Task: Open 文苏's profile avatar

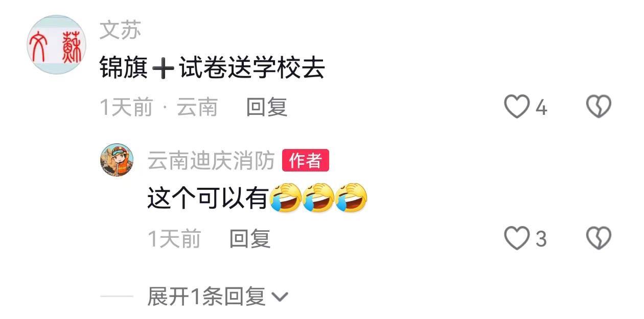Action: tap(57, 45)
